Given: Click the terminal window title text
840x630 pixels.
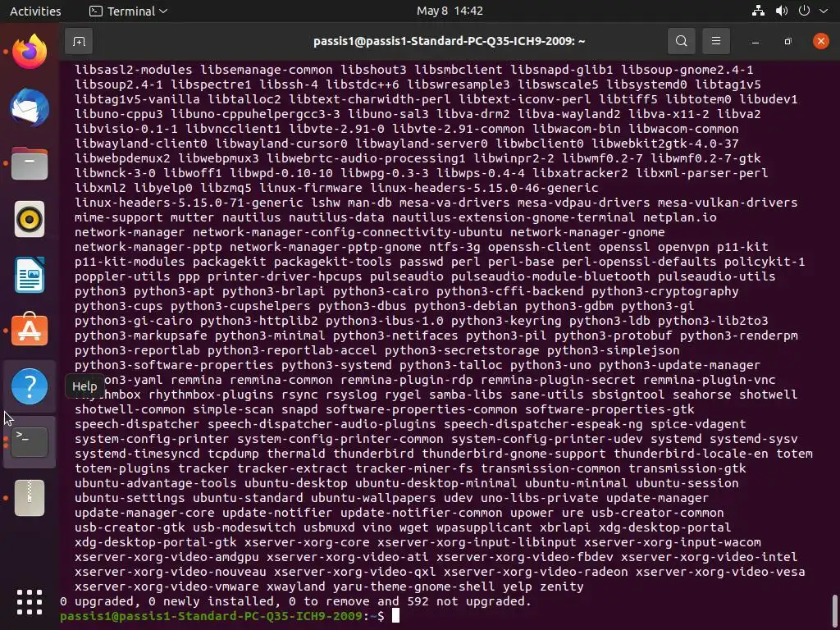Looking at the screenshot, I should click(x=449, y=41).
